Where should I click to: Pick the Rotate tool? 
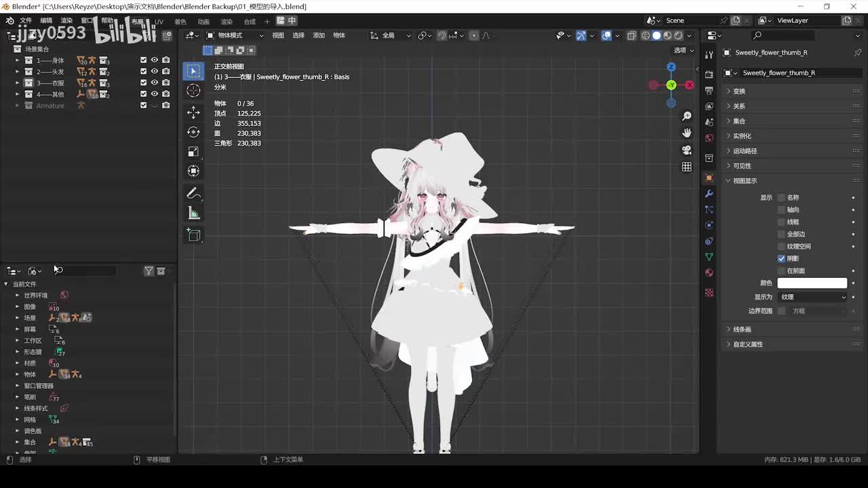coord(193,131)
